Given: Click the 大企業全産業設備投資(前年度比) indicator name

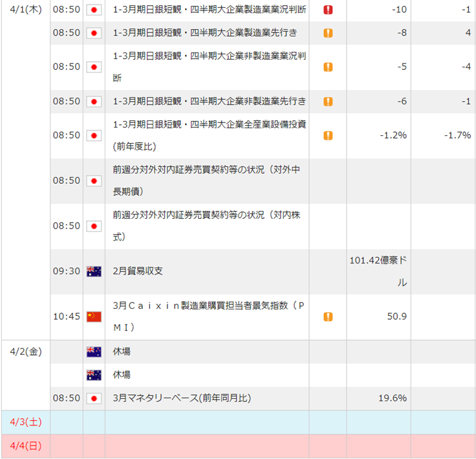Looking at the screenshot, I should [x=209, y=135].
